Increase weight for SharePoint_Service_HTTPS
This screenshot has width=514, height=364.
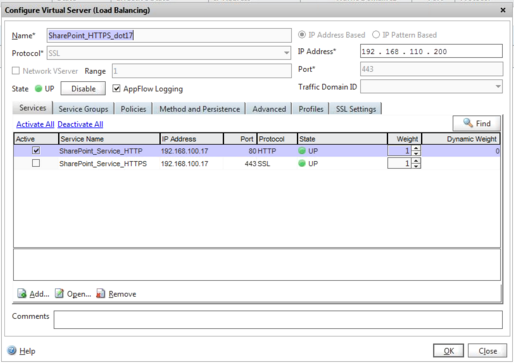pos(416,161)
